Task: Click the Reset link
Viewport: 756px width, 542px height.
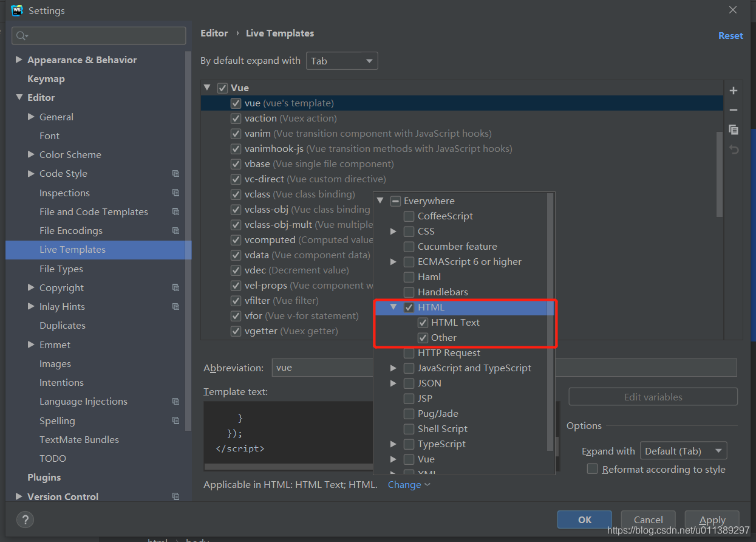Action: (730, 36)
